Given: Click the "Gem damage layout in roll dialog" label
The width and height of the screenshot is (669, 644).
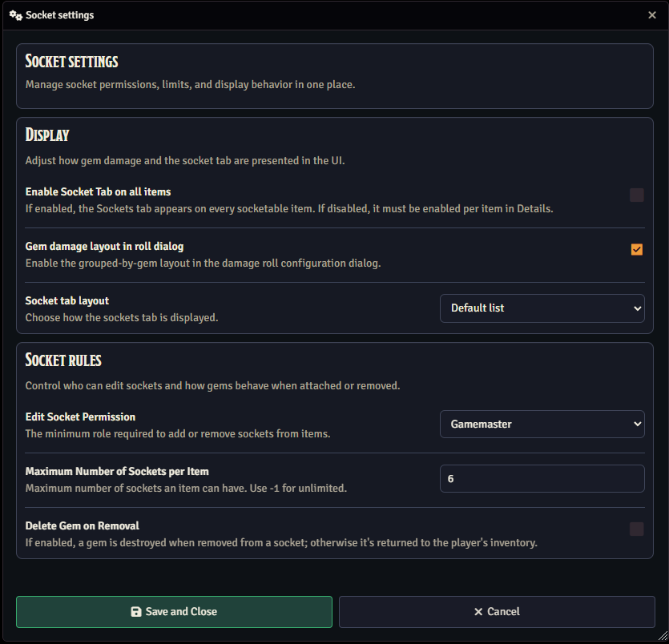Looking at the screenshot, I should click(104, 247).
